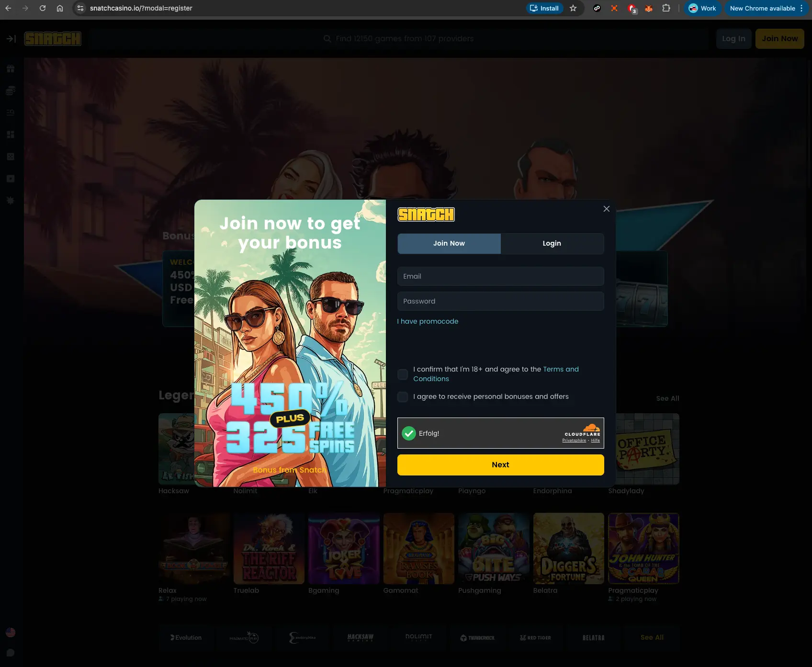812x667 pixels.
Task: Bookmark this page with the star icon
Action: pos(573,8)
